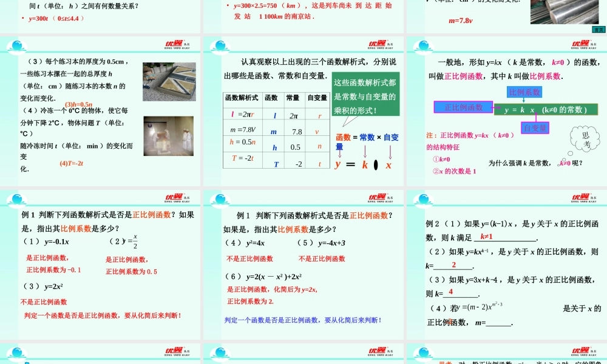Click the 思考 thought-bubble icon

point(585,140)
